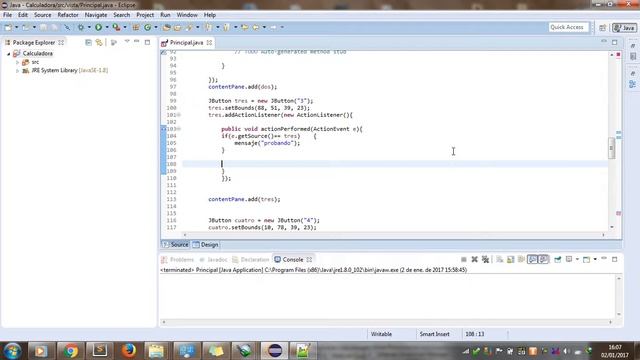Toggle Link with Editor in Package Explorer
Screen dimensions: 640x360
(x=99, y=42)
